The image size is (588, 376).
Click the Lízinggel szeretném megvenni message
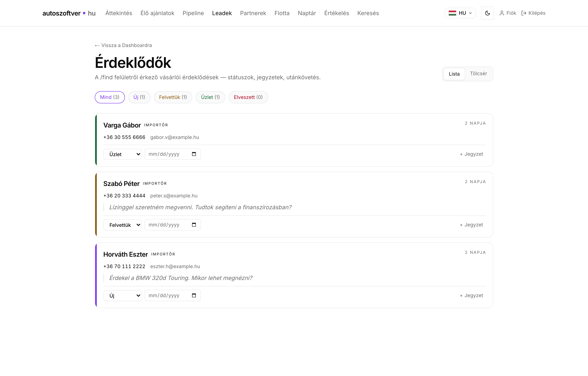coord(200,207)
